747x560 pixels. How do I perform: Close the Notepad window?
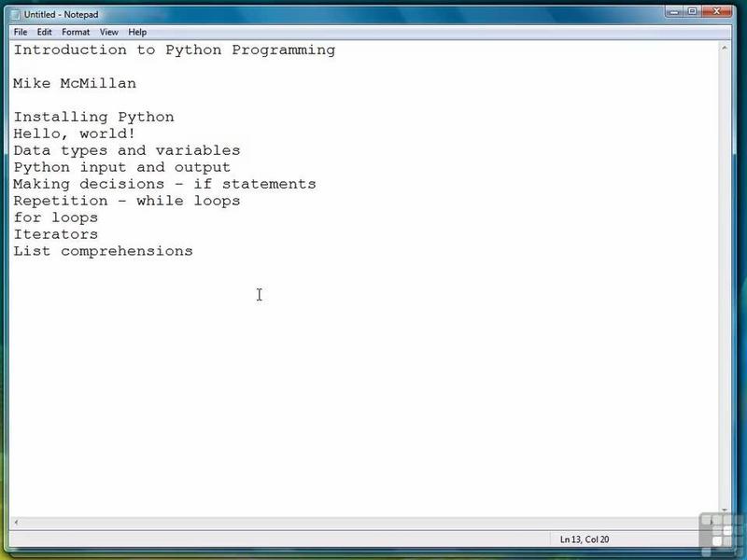tap(716, 11)
